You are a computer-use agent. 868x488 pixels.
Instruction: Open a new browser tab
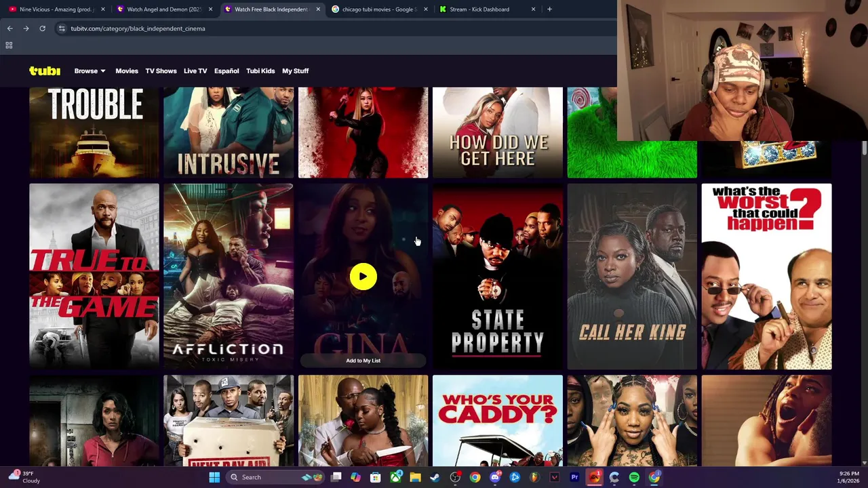tap(549, 9)
